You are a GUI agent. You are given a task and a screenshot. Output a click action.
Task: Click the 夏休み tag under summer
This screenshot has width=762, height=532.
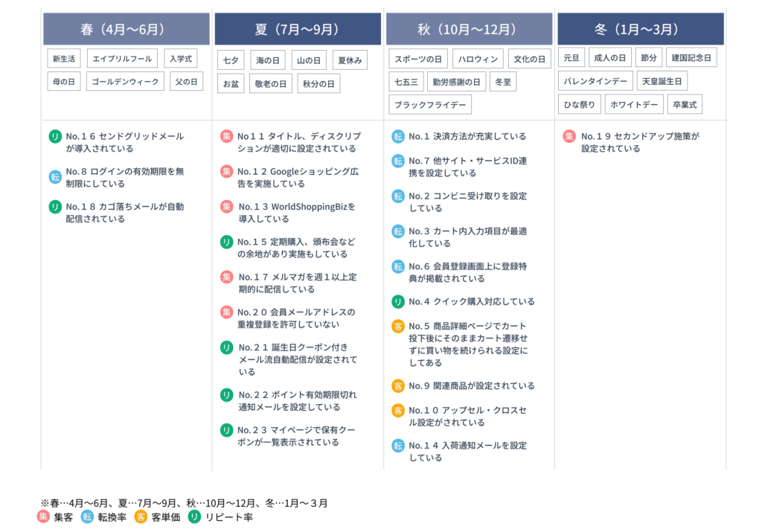[350, 60]
